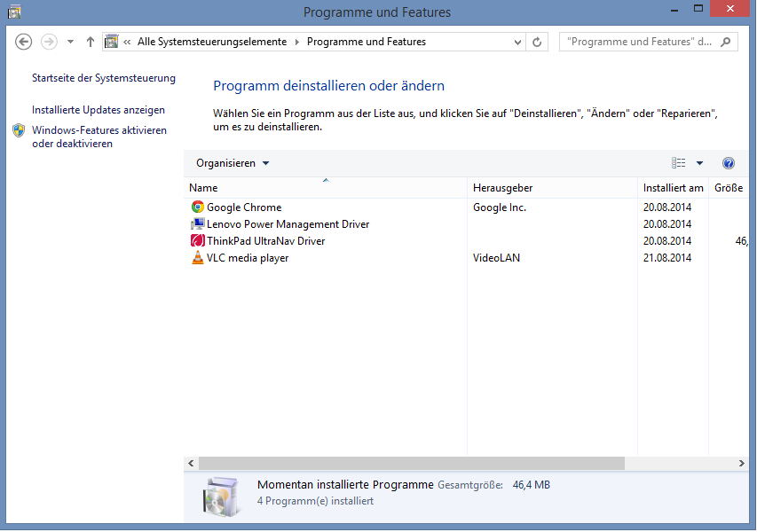Click the installed programs disc icon

click(220, 497)
